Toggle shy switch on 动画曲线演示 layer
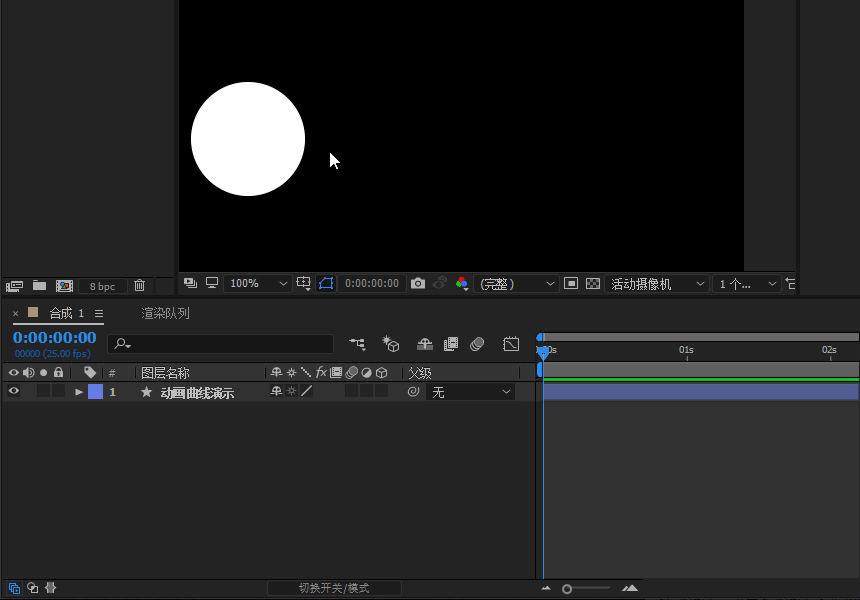Screen dimensions: 860x600 pos(276,391)
